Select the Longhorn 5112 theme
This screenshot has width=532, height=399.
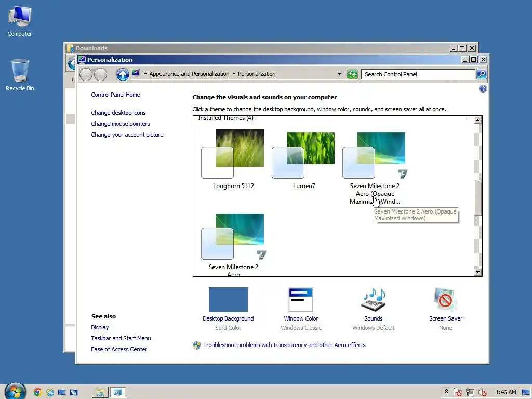pos(233,159)
